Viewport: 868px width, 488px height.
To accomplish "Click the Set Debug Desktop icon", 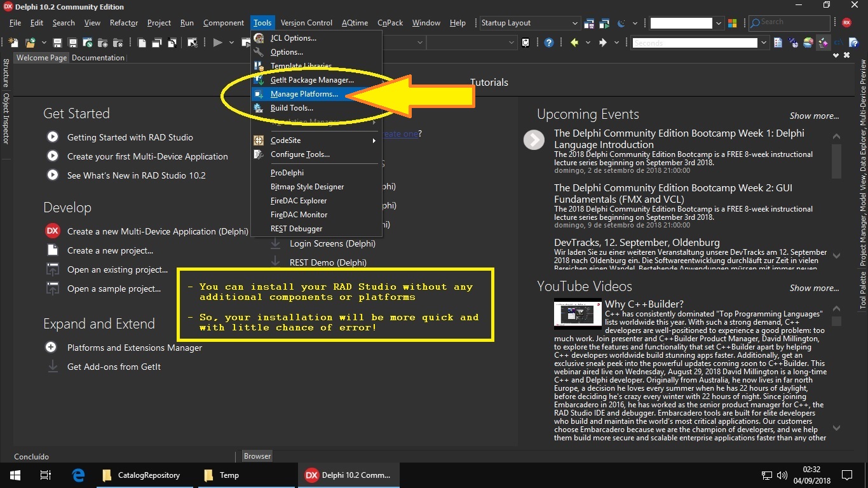I will click(x=604, y=24).
